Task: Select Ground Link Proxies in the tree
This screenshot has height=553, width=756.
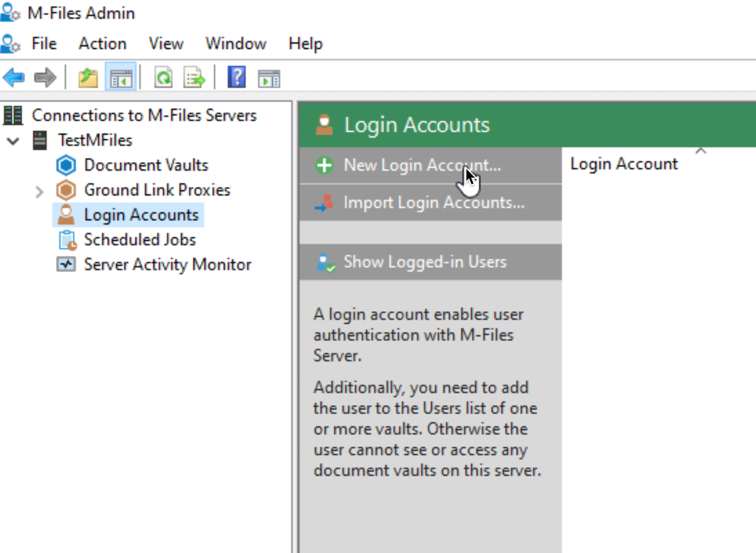Action: click(x=157, y=190)
